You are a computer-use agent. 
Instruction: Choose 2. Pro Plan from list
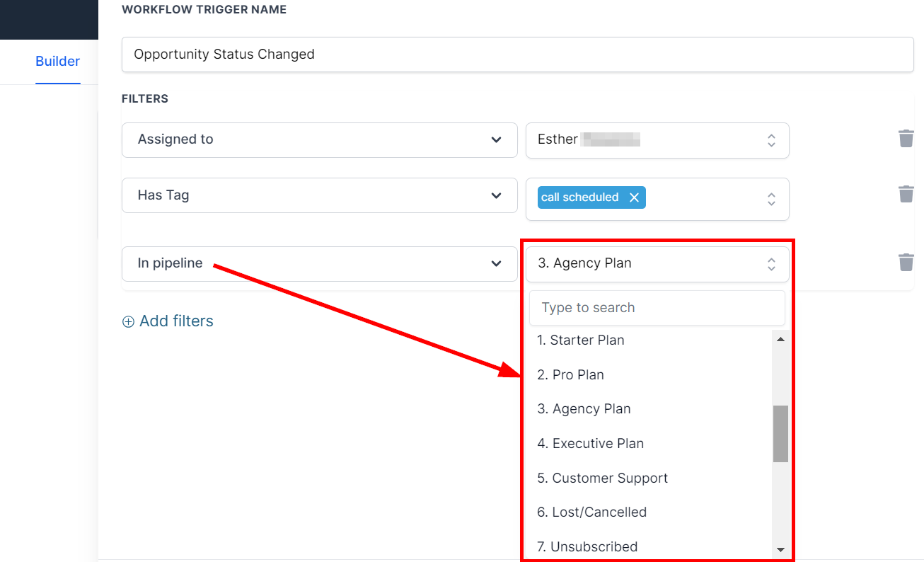(x=571, y=375)
